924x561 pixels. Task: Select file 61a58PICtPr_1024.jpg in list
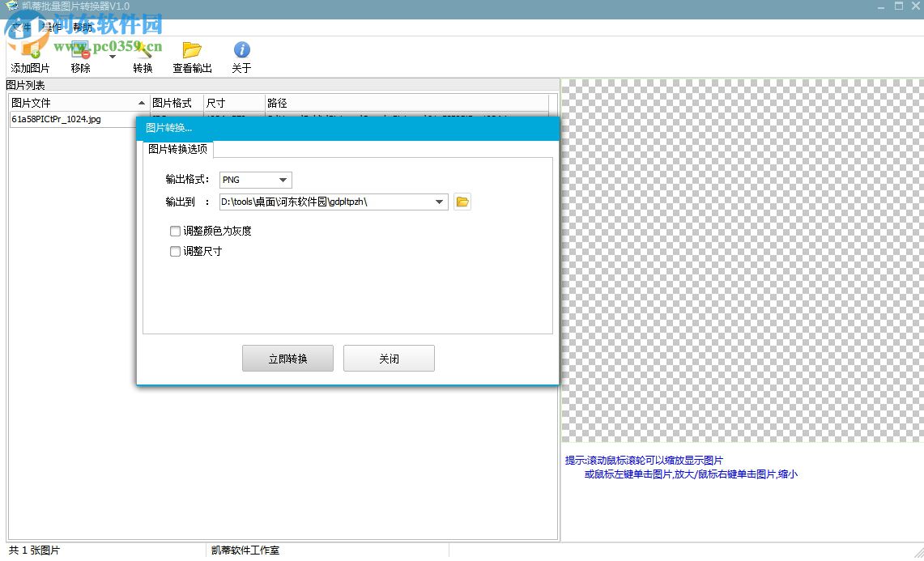(x=57, y=119)
